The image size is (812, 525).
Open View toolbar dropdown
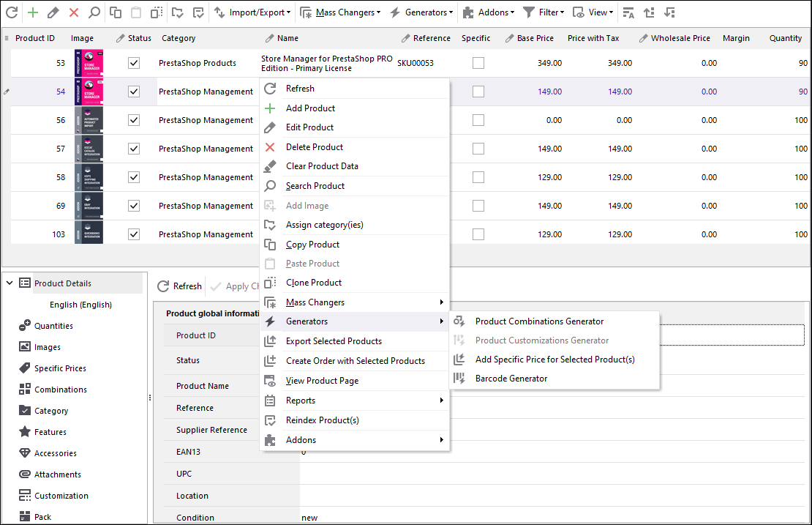pyautogui.click(x=593, y=12)
